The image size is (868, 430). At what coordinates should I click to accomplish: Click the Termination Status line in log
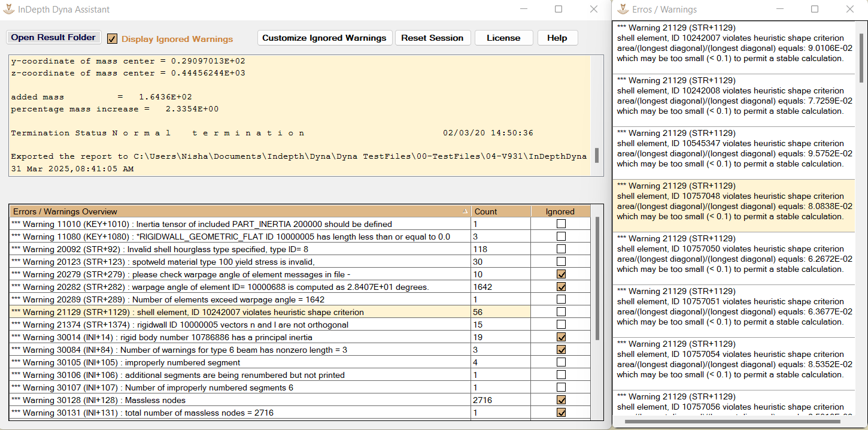(x=272, y=133)
